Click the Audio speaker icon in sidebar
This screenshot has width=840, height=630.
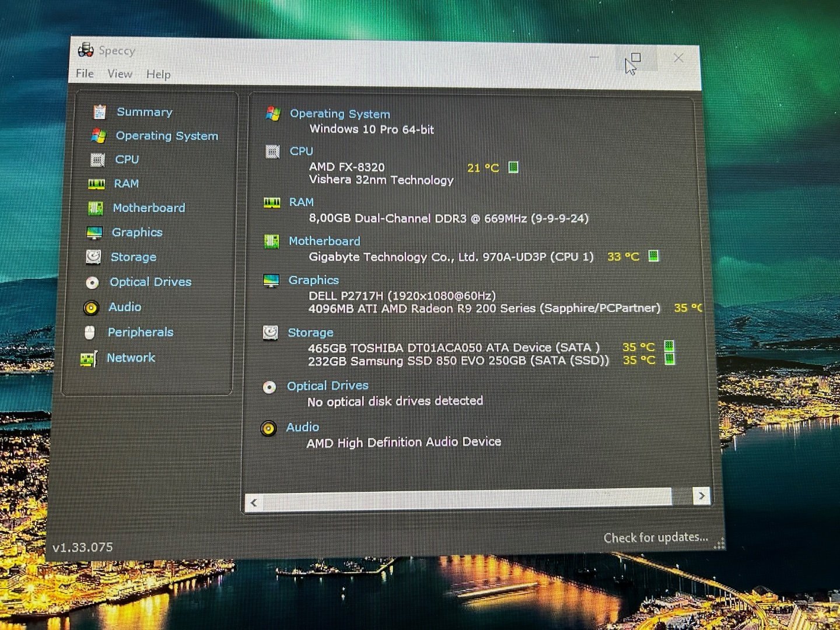point(91,307)
